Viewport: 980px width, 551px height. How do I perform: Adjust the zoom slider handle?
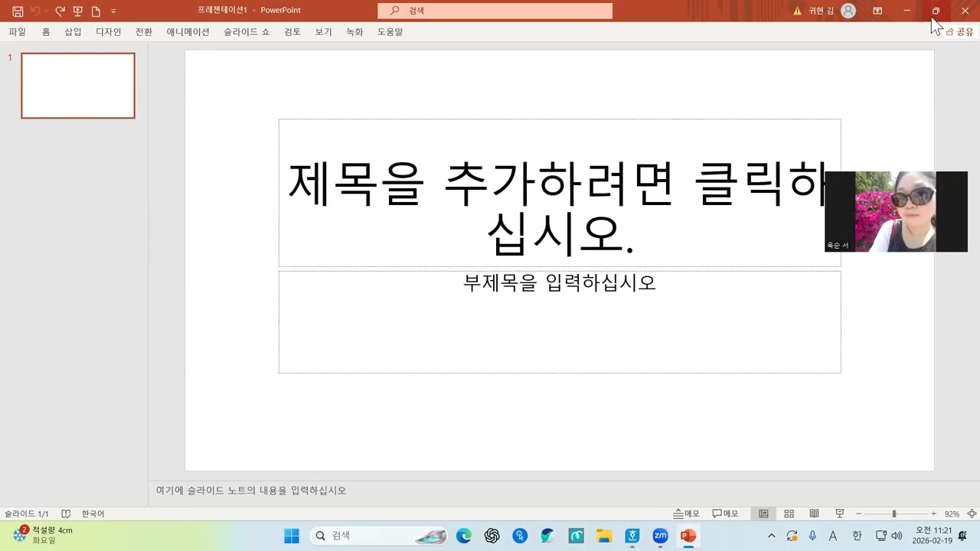[x=893, y=514]
